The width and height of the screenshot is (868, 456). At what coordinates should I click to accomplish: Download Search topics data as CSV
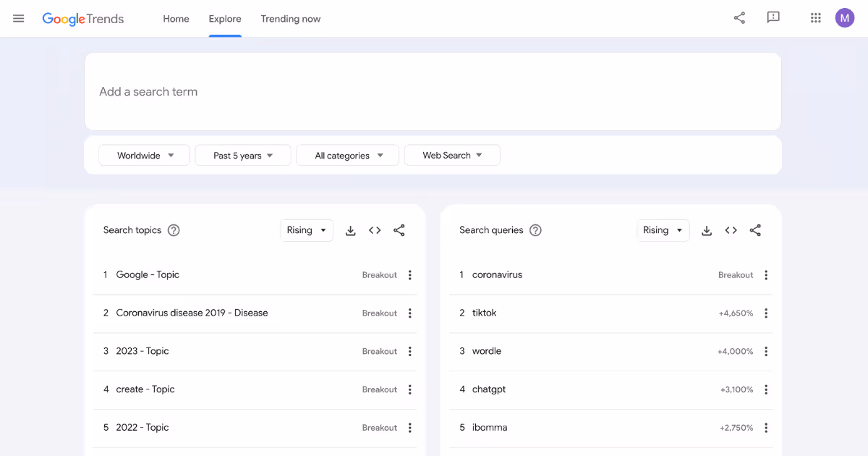coord(351,230)
